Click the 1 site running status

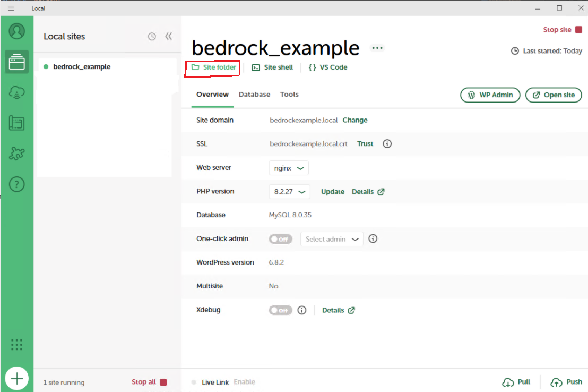[64, 382]
